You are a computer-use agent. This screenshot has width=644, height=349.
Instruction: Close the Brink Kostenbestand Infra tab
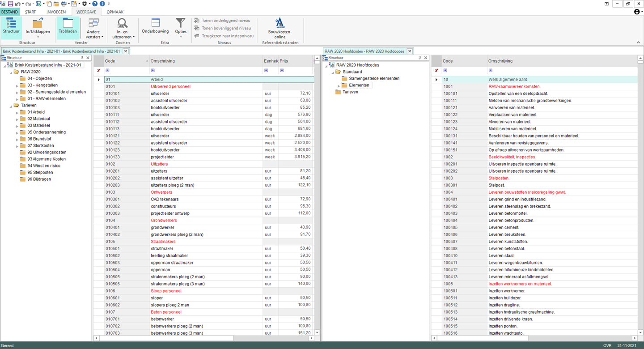coord(126,51)
